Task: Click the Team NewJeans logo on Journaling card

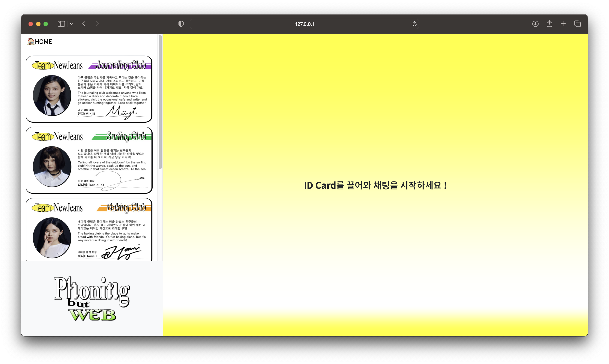Action: (57, 66)
